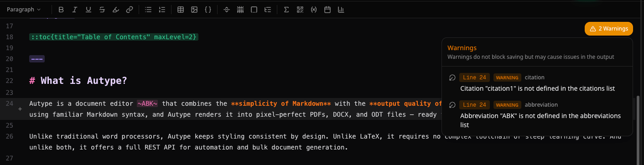The image size is (644, 165).
Task: Insert a variable with (x) icon
Action: (x=313, y=9)
